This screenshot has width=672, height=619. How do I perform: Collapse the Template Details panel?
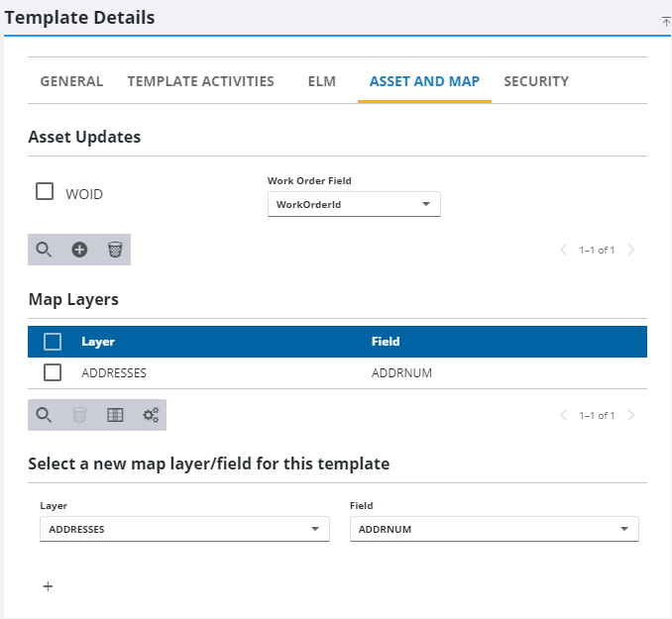tap(666, 21)
